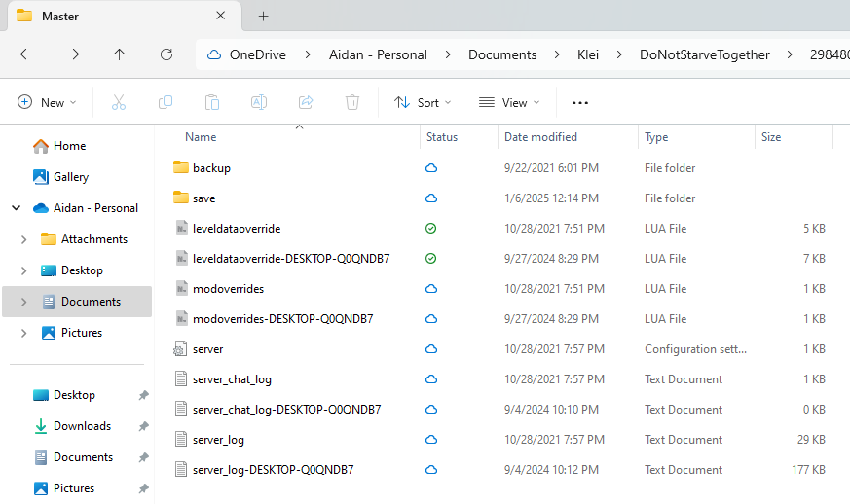The height and width of the screenshot is (504, 850).
Task: Select modoverrides-DESKTOP-Q0QNDB7 file
Action: pyautogui.click(x=282, y=319)
